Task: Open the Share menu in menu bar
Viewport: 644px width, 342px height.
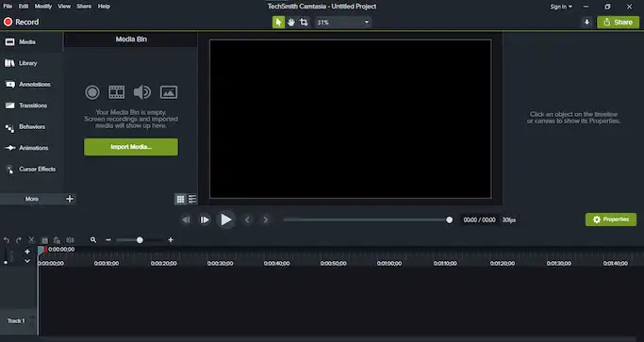Action: point(84,7)
